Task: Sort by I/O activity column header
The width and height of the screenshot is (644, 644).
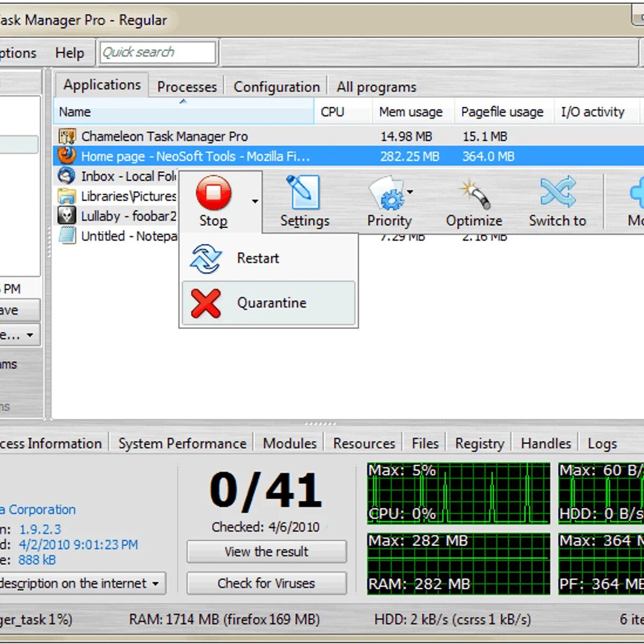Action: [596, 112]
